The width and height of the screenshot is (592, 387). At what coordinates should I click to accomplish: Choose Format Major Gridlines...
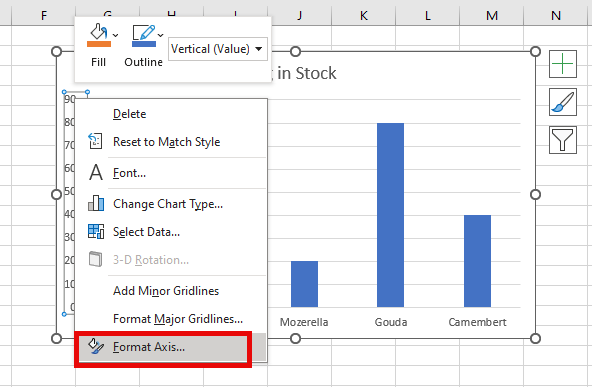[x=178, y=319]
